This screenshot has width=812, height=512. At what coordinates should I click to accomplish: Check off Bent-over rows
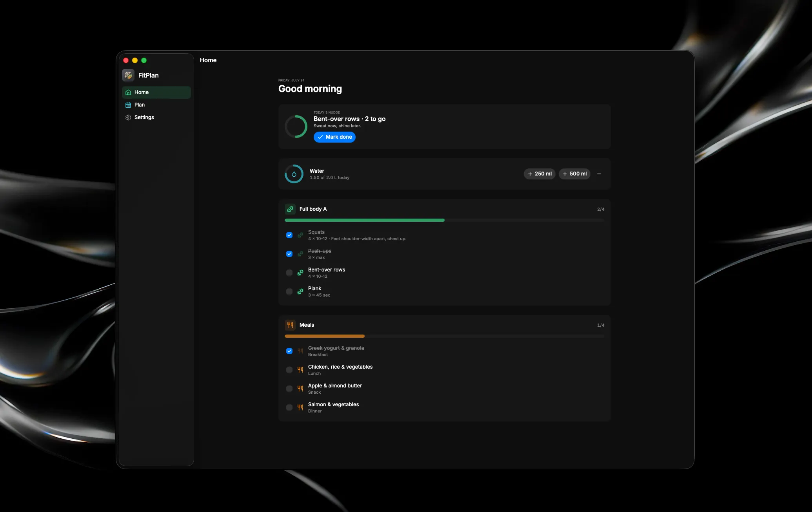pyautogui.click(x=289, y=273)
